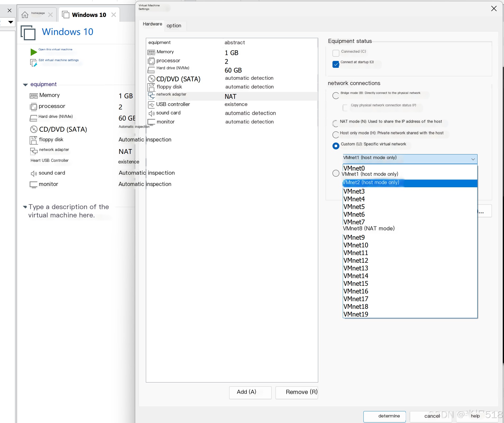Select sound card speaker icon in settings list

151,113
